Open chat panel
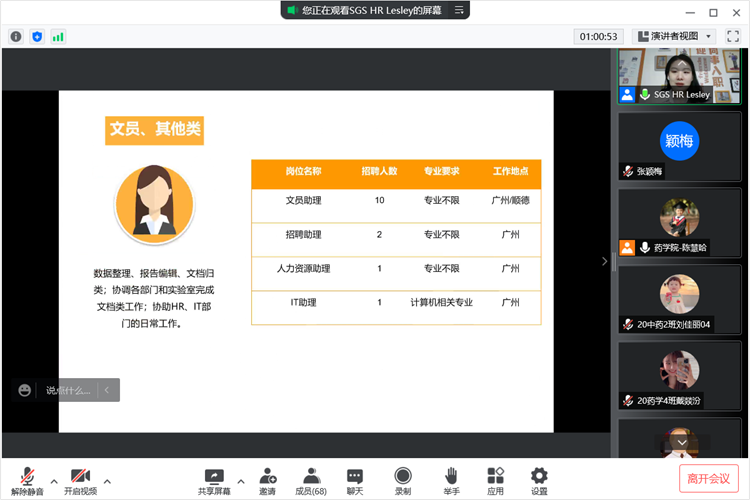Viewport: 750px width, 500px height. click(x=354, y=481)
